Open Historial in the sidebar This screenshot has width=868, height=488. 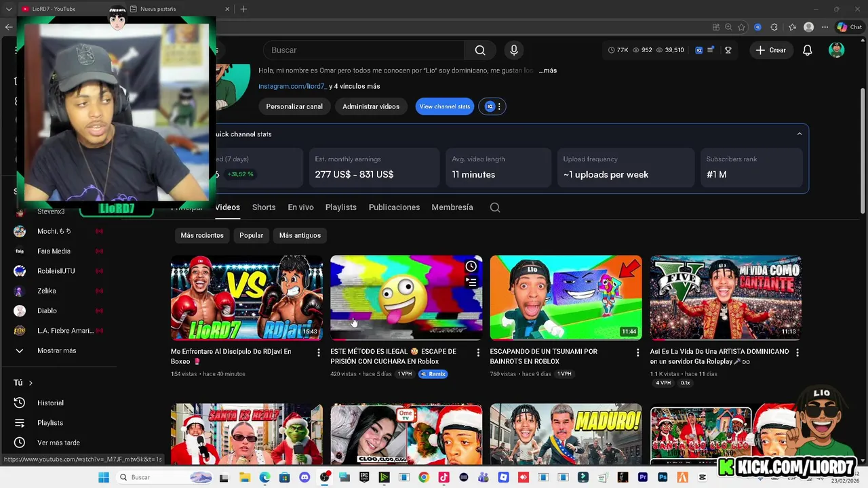tap(50, 403)
